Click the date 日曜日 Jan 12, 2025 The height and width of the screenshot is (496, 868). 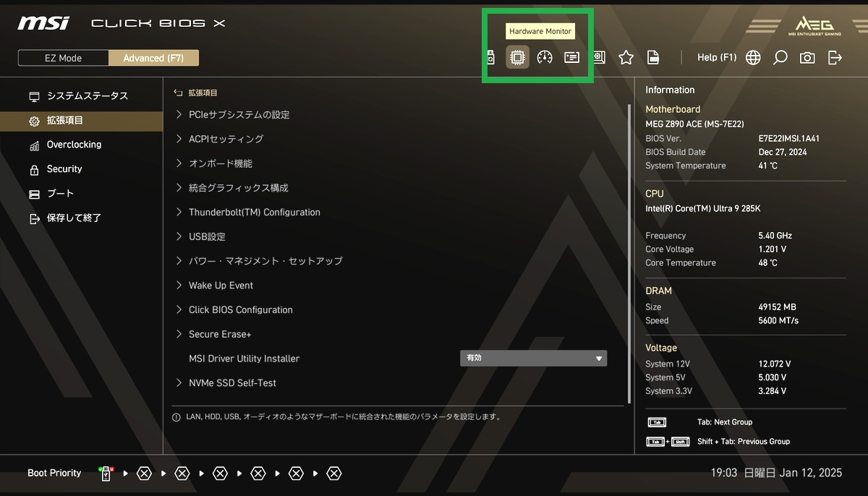coord(793,473)
